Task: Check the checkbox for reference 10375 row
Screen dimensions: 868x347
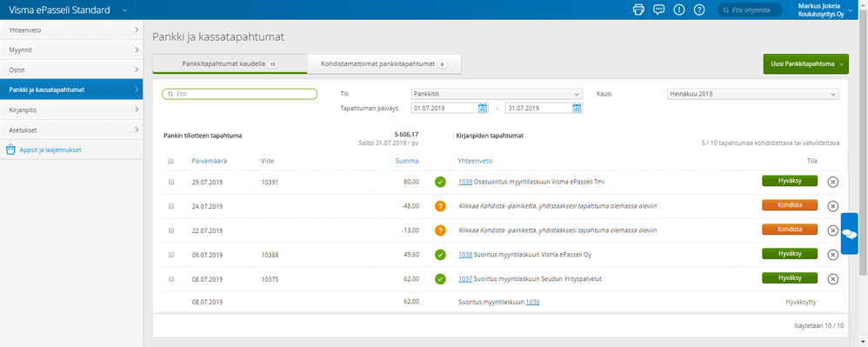Action: [x=171, y=279]
